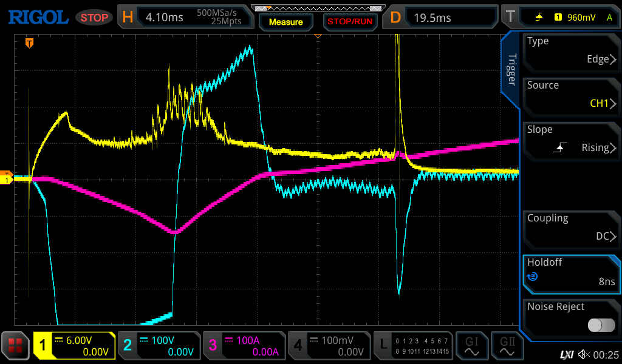Open the function navigation grid icon
This screenshot has height=364, width=622.
point(16,346)
